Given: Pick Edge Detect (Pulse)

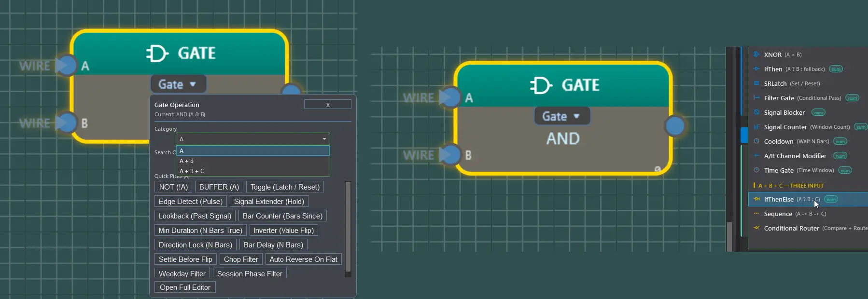Looking at the screenshot, I should click(191, 202).
